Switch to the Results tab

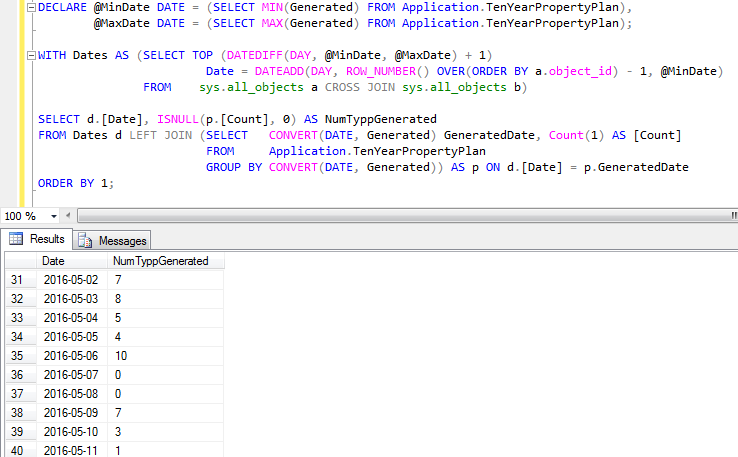pos(37,239)
